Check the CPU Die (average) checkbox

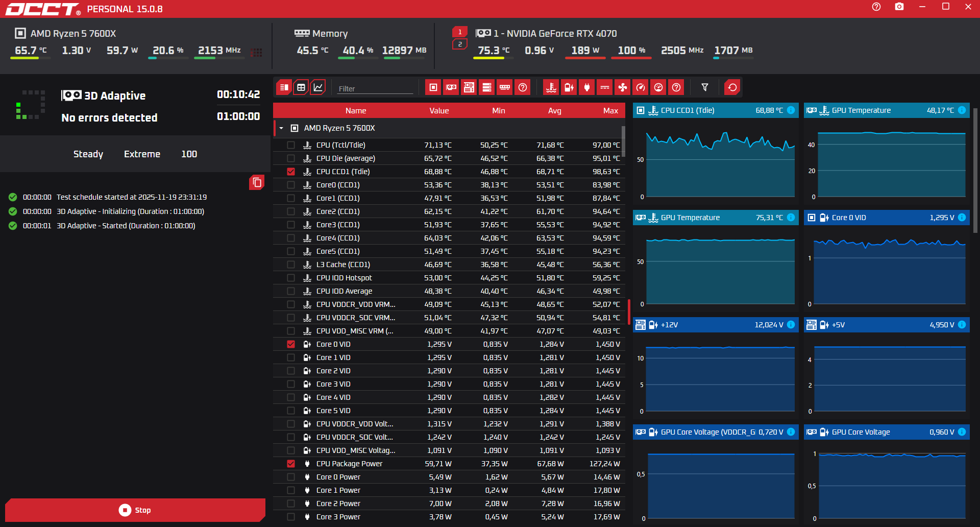pyautogui.click(x=291, y=158)
